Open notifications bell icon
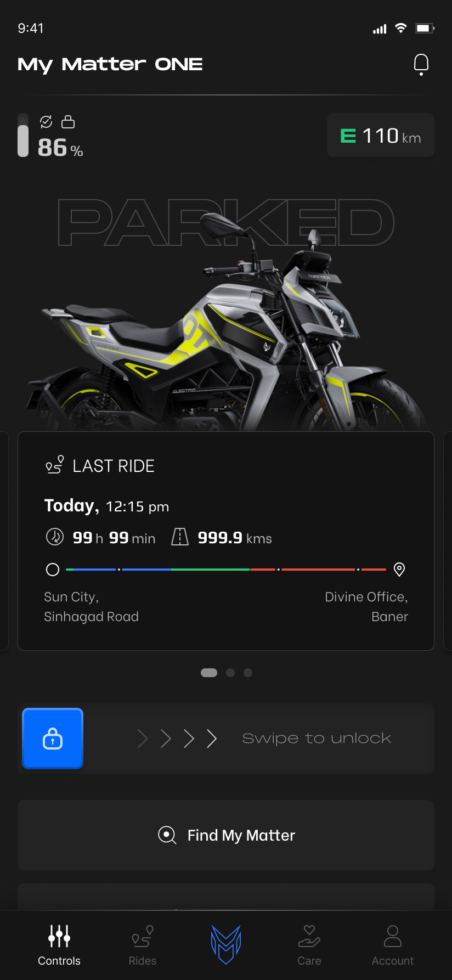452x980 pixels. click(421, 65)
